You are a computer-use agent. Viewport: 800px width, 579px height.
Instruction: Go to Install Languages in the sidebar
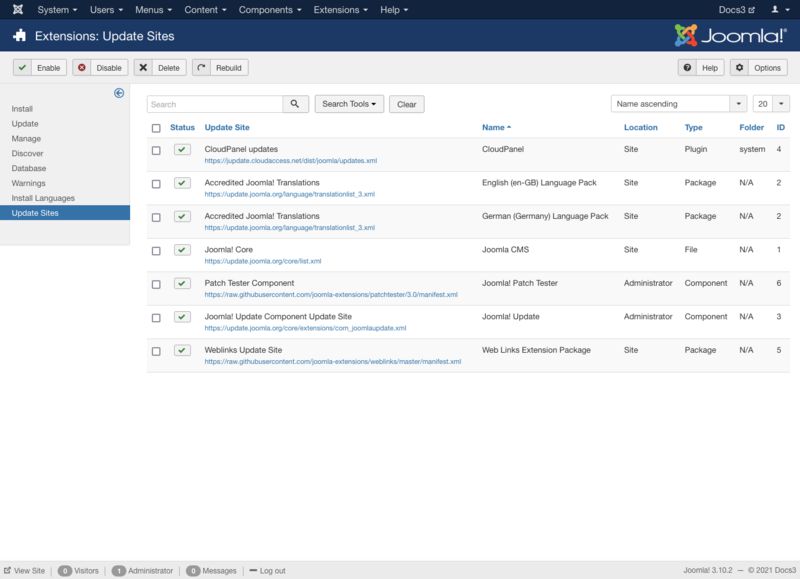tap(43, 198)
